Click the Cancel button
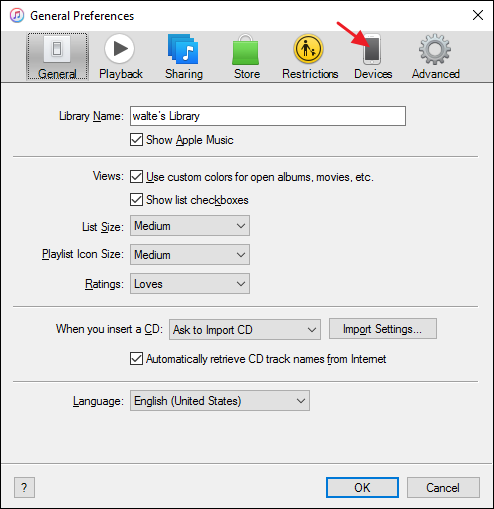 pos(443,488)
